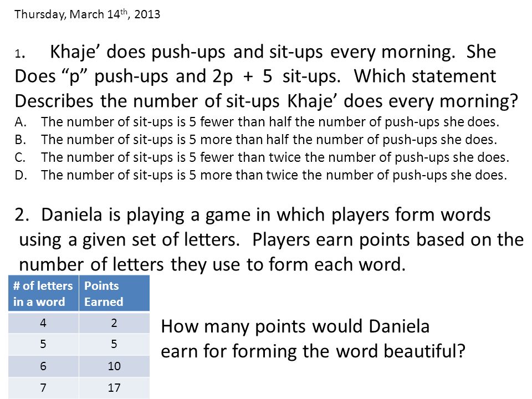
Task: Click the letters cell with value 6
Action: coord(43,366)
